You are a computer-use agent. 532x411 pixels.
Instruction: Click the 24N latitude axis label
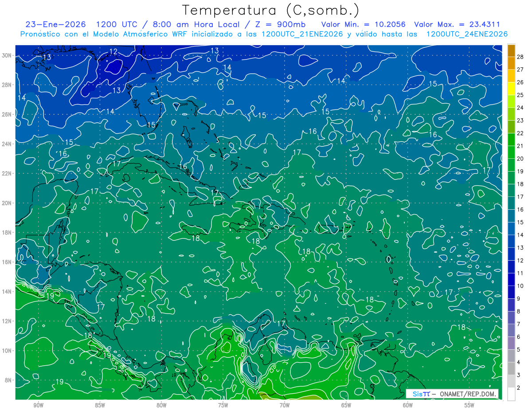[7, 144]
